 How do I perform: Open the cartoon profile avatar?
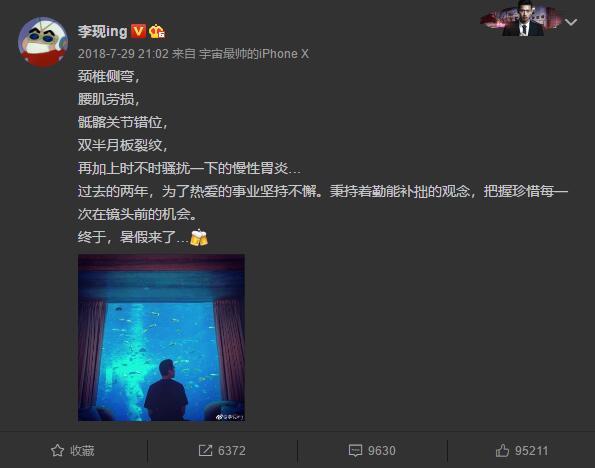[x=43, y=42]
